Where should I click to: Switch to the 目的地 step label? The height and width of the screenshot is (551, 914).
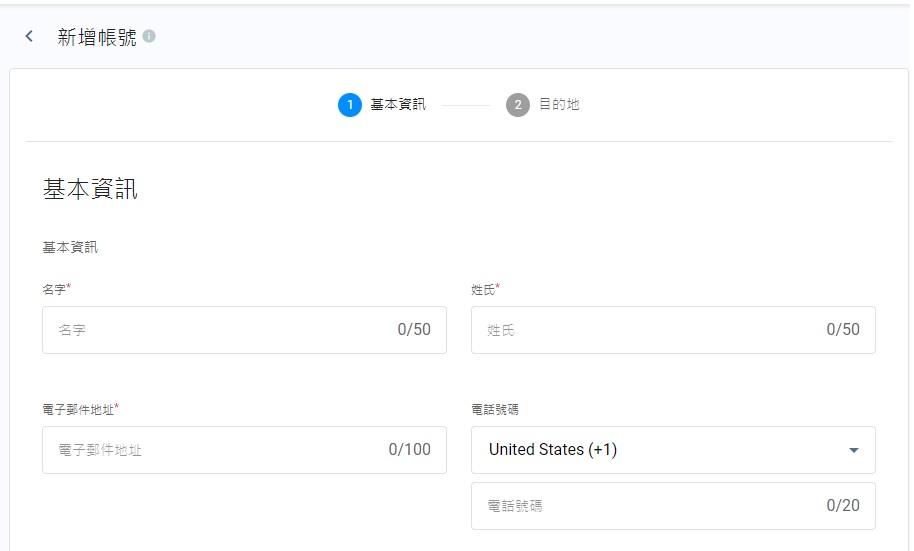[559, 104]
